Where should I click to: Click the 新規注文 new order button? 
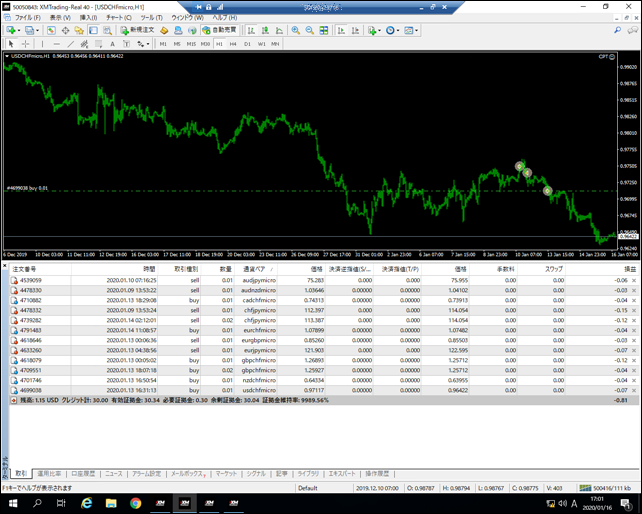pyautogui.click(x=138, y=30)
